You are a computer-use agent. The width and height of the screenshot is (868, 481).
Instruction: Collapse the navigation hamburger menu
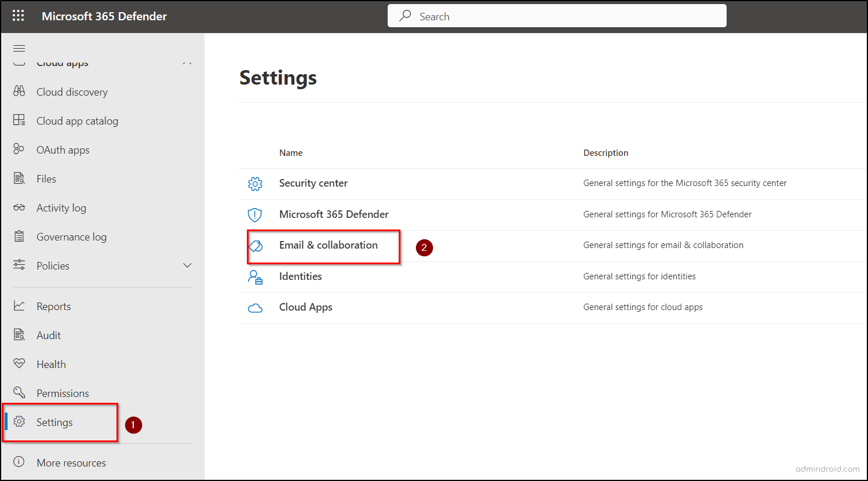pyautogui.click(x=19, y=48)
